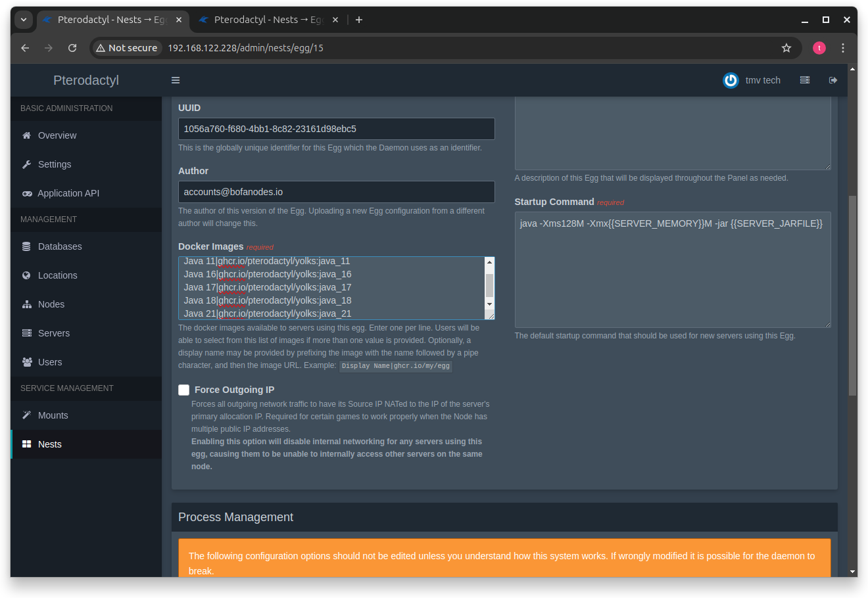868x598 pixels.
Task: Open the Servers list icon in the header
Action: pos(804,80)
